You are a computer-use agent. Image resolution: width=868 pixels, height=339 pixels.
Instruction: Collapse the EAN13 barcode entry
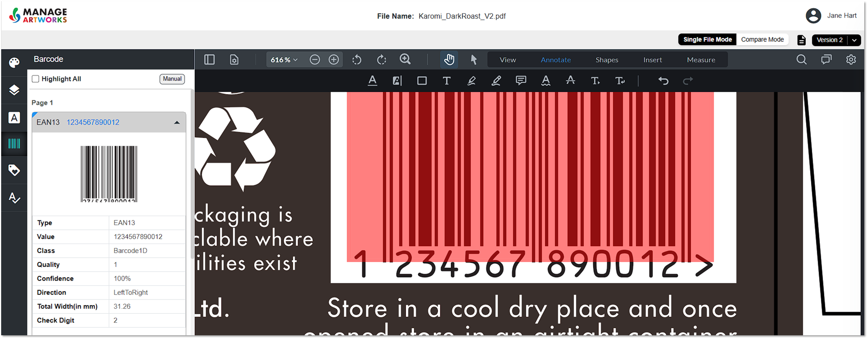coord(177,123)
